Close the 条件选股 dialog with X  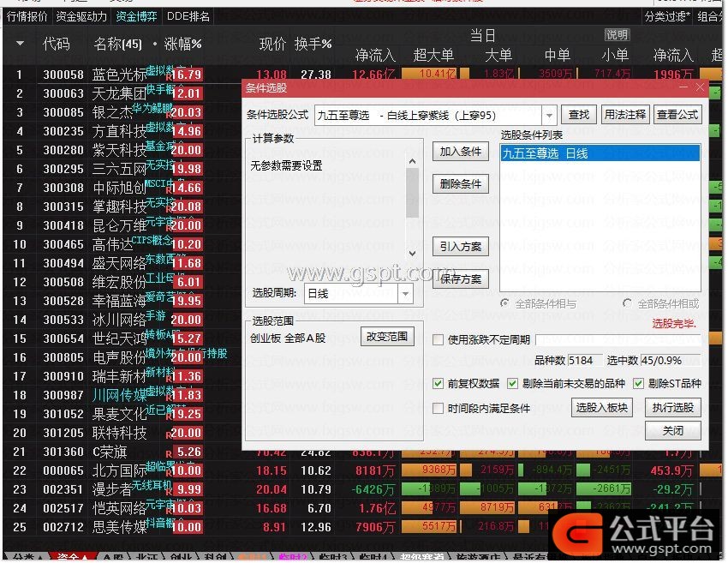point(700,87)
